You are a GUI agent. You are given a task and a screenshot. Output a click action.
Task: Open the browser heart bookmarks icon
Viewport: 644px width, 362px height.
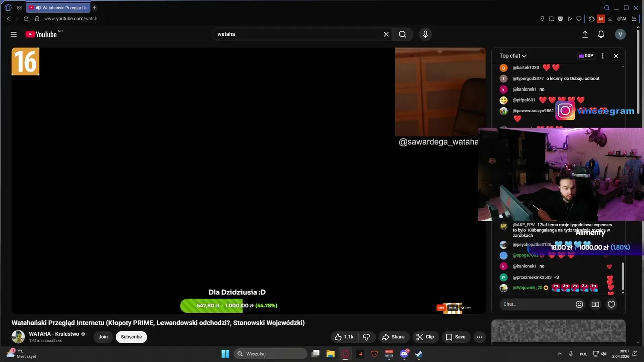[579, 19]
